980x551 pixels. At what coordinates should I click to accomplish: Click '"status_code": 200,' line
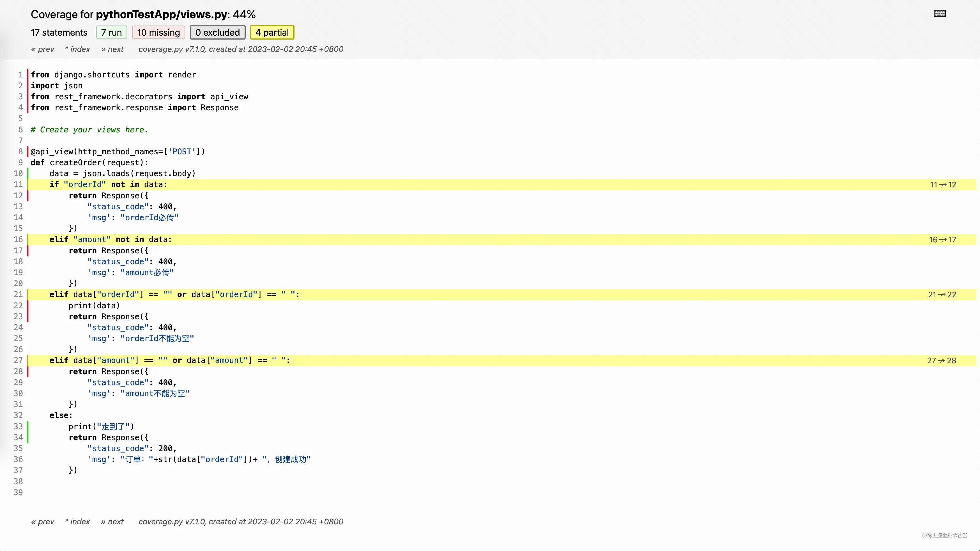pyautogui.click(x=132, y=449)
